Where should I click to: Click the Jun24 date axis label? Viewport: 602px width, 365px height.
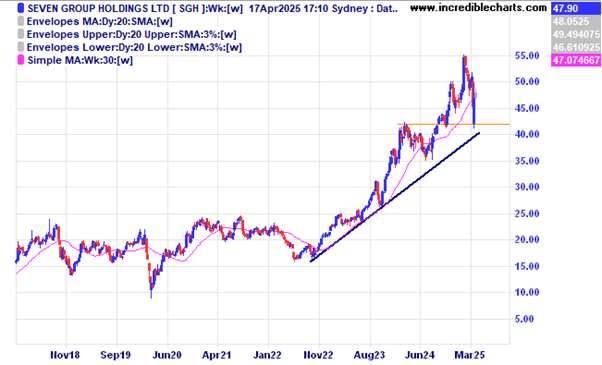[x=420, y=355]
